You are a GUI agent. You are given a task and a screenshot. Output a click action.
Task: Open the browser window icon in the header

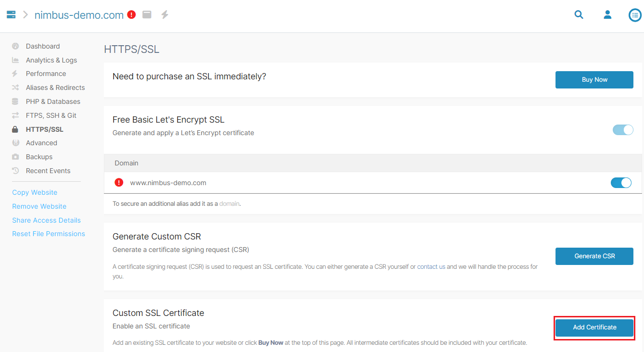click(x=147, y=15)
